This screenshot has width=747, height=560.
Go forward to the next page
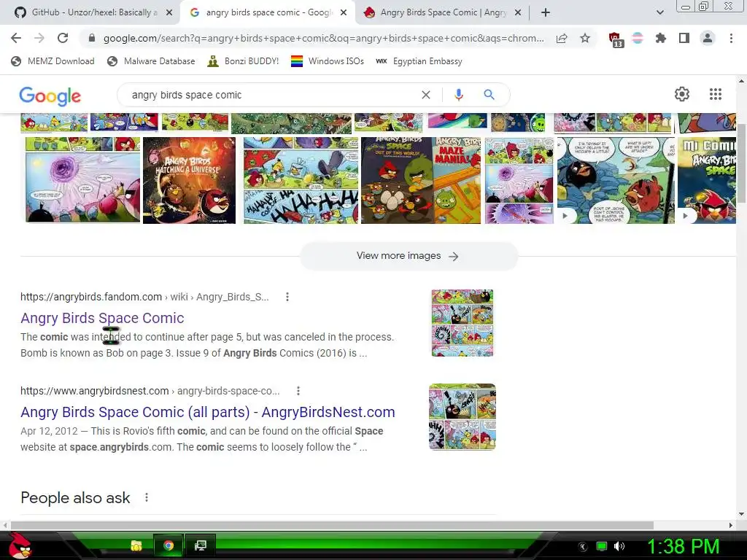point(39,38)
